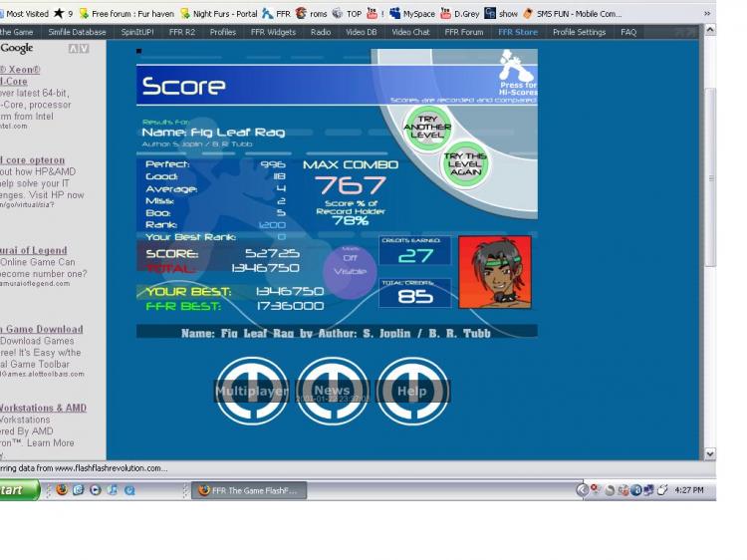
Task: Open the 'Game Download' ad link
Action: click(42, 329)
